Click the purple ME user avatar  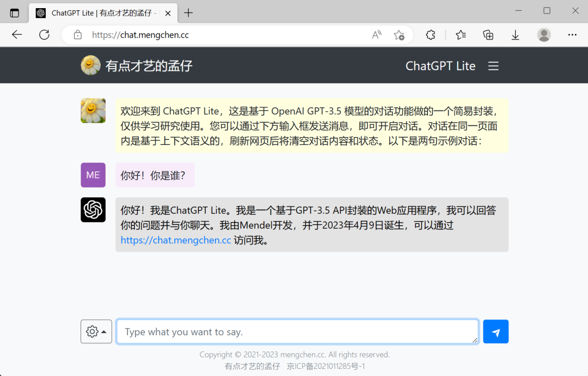[x=93, y=175]
